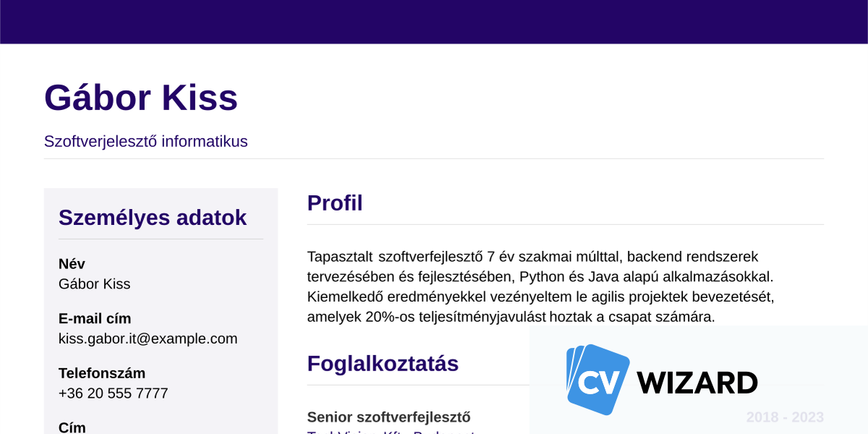Click the Cím label
The height and width of the screenshot is (434, 868).
(70, 427)
